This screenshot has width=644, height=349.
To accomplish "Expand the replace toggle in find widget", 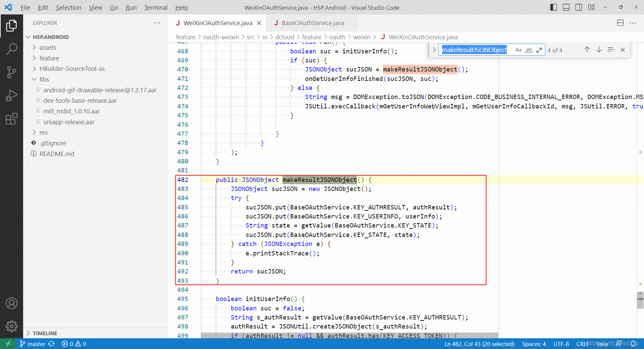I will [434, 50].
